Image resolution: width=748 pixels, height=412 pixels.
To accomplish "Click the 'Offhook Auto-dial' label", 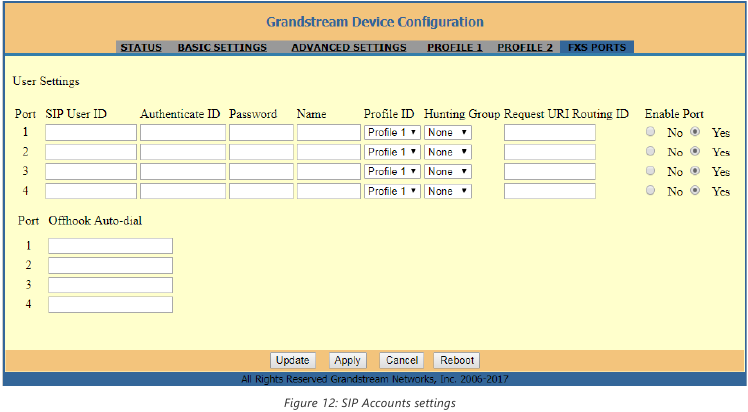I will coord(95,221).
